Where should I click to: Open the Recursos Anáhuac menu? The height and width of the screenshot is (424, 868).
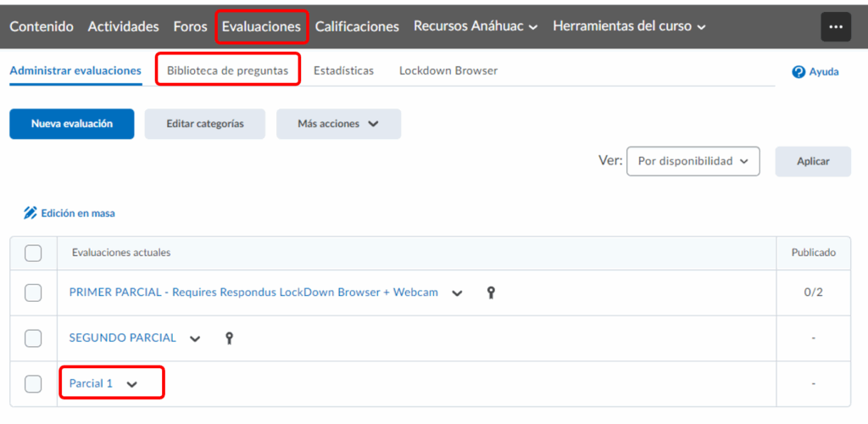click(476, 26)
